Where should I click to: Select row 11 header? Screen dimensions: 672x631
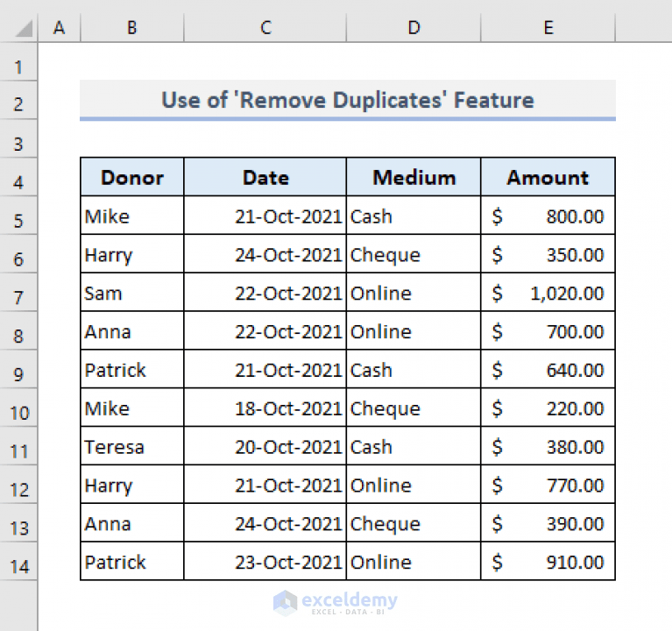pyautogui.click(x=18, y=446)
